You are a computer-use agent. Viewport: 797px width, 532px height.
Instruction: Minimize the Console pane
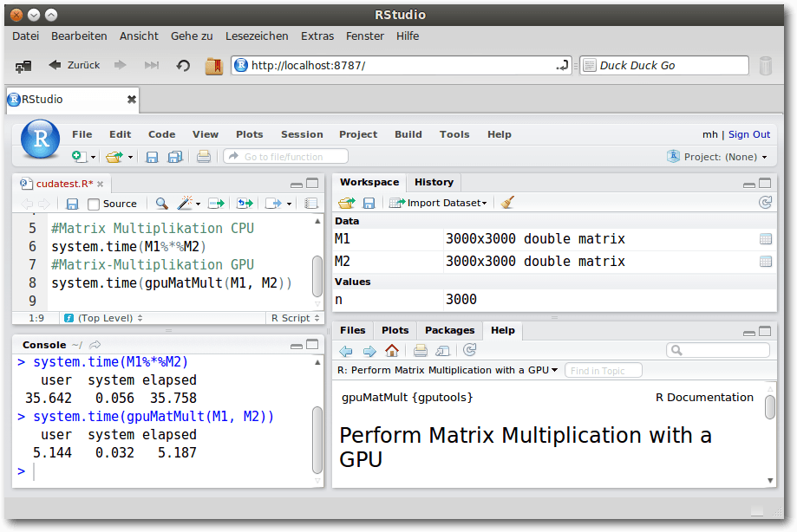297,346
